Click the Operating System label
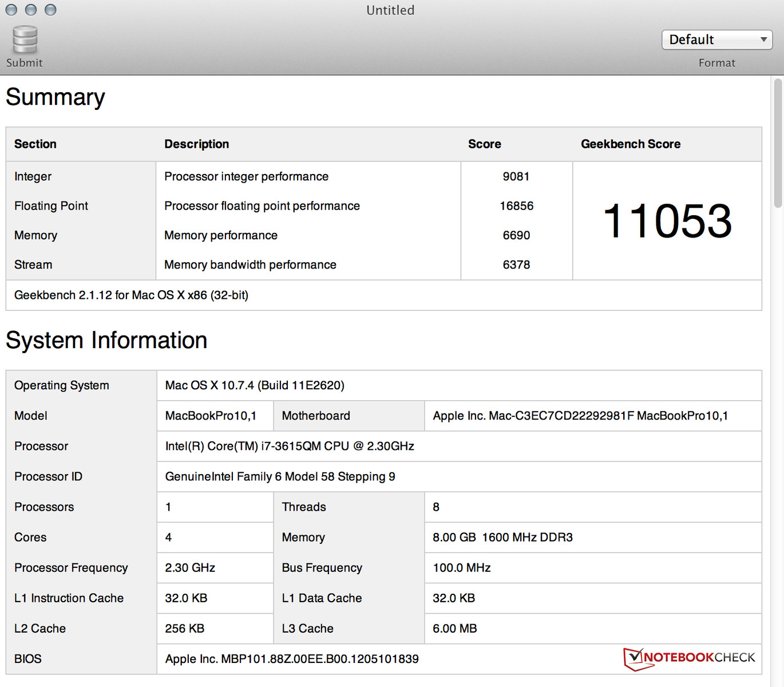 point(62,385)
